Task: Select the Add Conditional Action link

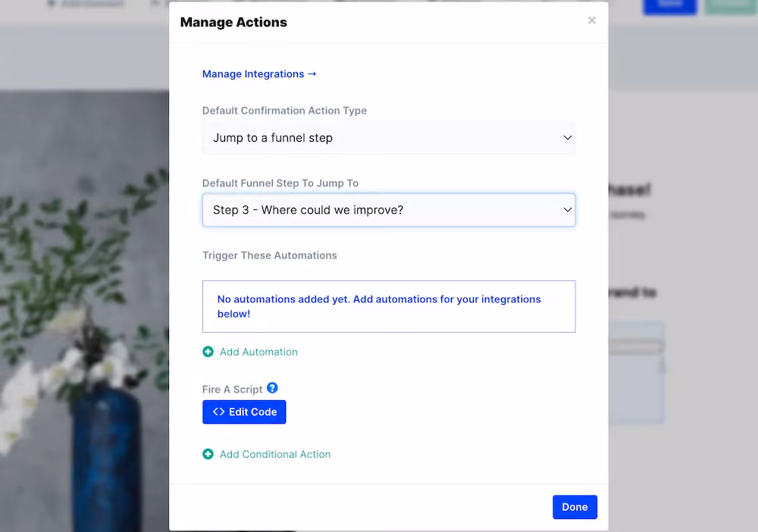Action: [x=275, y=454]
